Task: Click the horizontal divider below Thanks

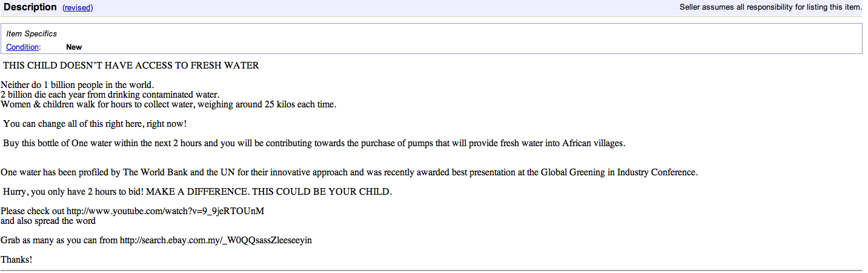Action: (x=431, y=269)
